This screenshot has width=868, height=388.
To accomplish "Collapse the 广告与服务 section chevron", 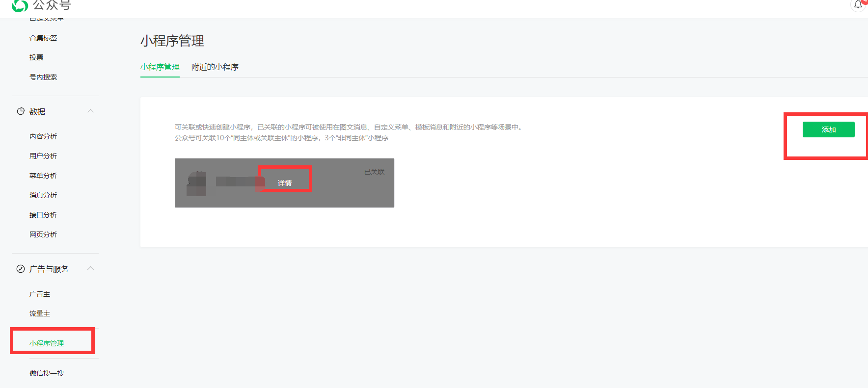I will tap(90, 268).
